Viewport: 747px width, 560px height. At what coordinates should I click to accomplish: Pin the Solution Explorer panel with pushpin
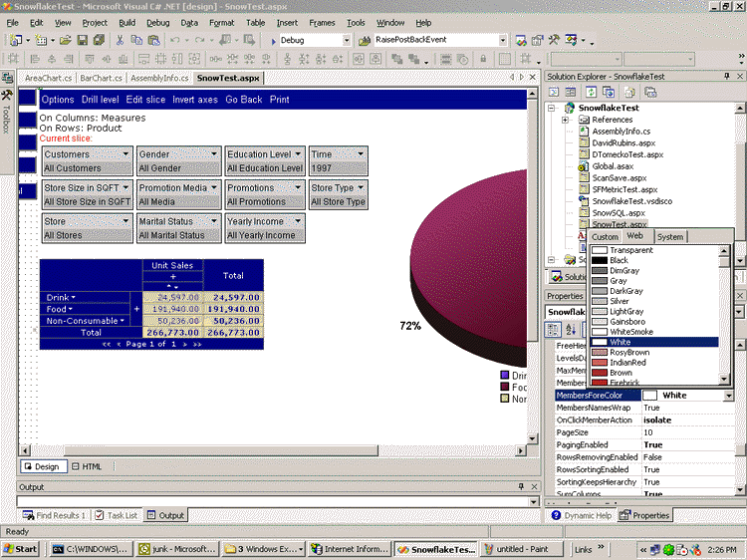[727, 77]
